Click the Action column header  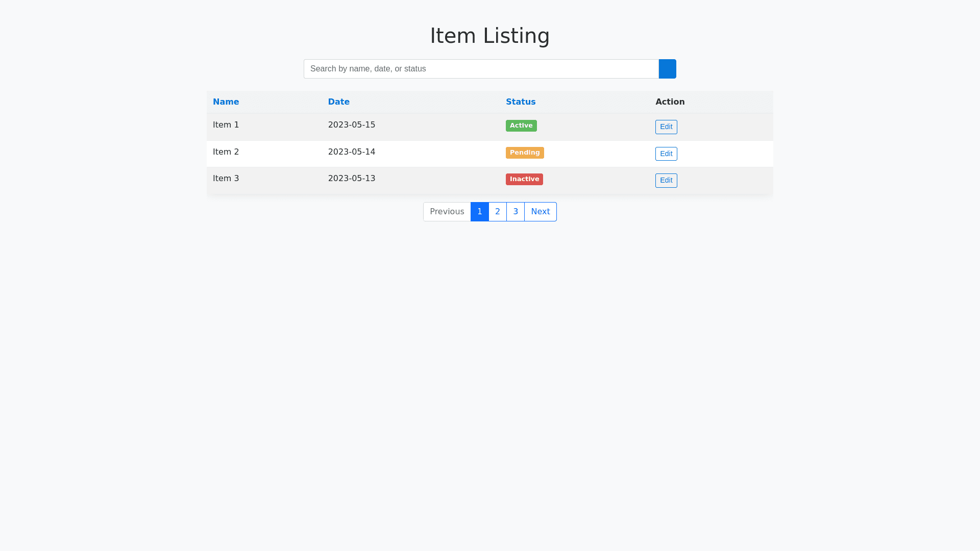coord(670,102)
